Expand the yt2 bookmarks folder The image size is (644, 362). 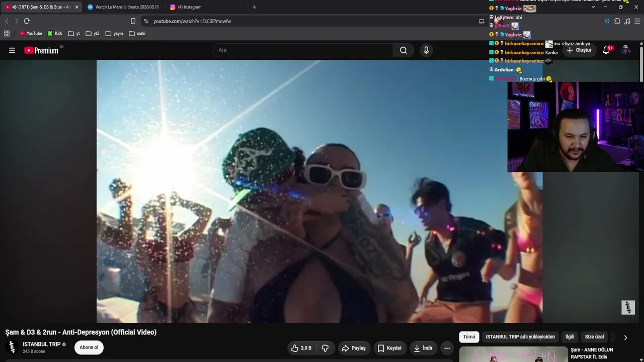[93, 33]
